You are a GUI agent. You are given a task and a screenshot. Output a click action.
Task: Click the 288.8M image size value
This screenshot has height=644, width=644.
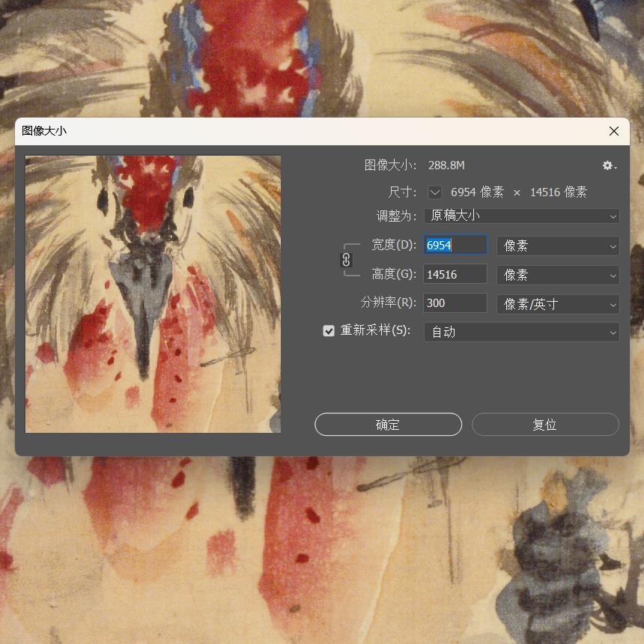coord(446,165)
